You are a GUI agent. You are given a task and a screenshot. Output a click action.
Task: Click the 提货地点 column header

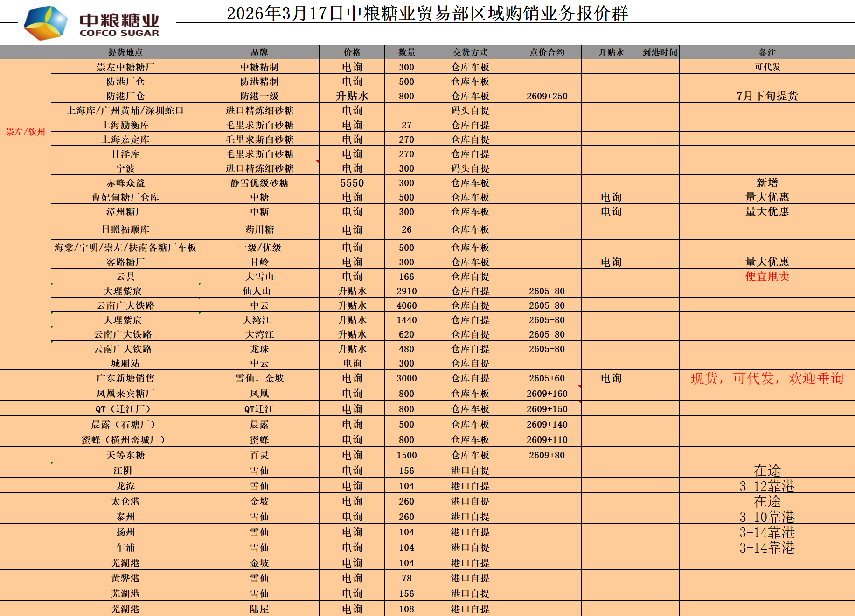point(125,52)
